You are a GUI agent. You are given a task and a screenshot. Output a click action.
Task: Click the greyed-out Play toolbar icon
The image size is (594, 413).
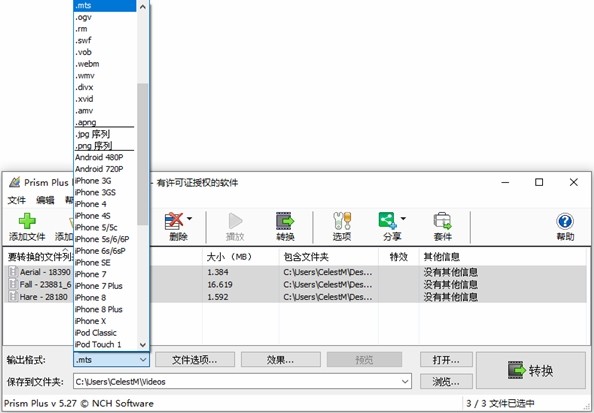tap(235, 221)
